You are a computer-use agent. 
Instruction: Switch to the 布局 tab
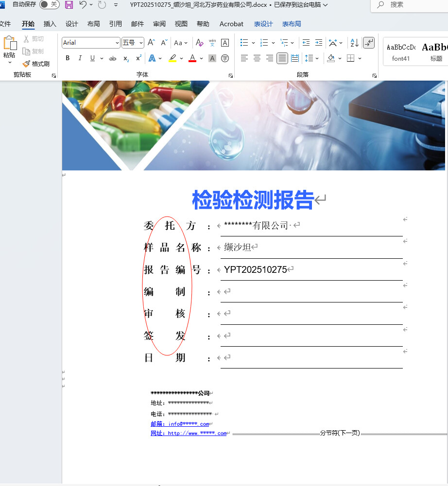click(93, 24)
